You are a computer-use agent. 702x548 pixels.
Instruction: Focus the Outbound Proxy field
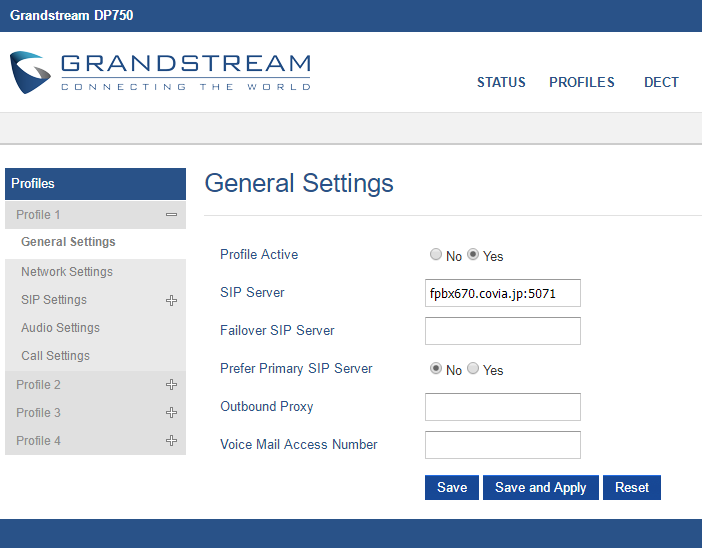click(x=503, y=407)
